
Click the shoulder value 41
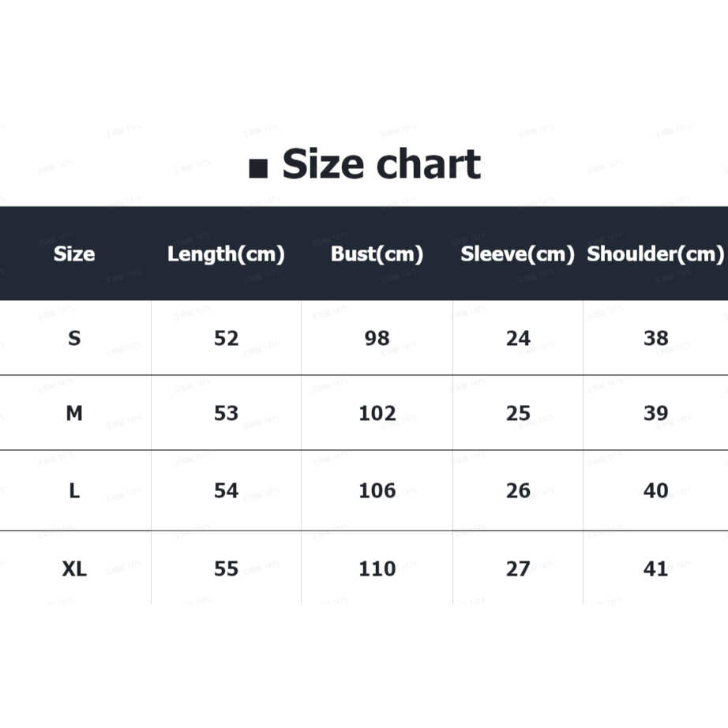click(655, 569)
